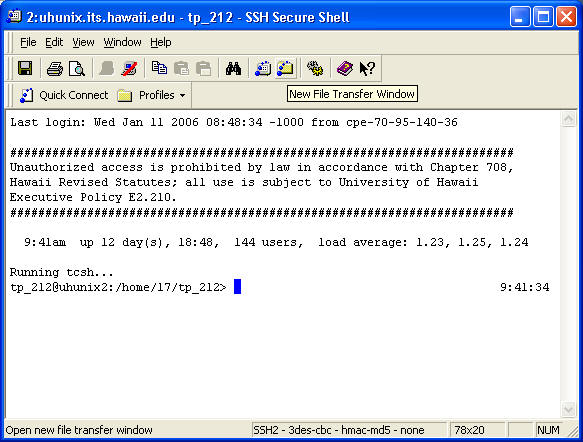This screenshot has height=442, width=583.
Task: Open the View menu
Action: (x=83, y=42)
